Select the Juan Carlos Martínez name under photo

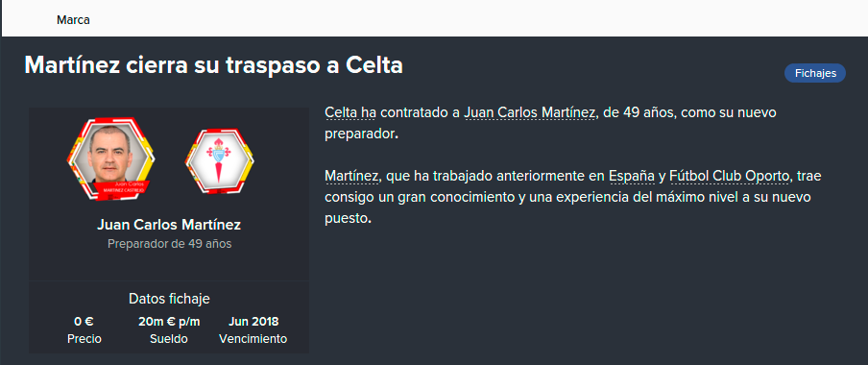pos(169,225)
